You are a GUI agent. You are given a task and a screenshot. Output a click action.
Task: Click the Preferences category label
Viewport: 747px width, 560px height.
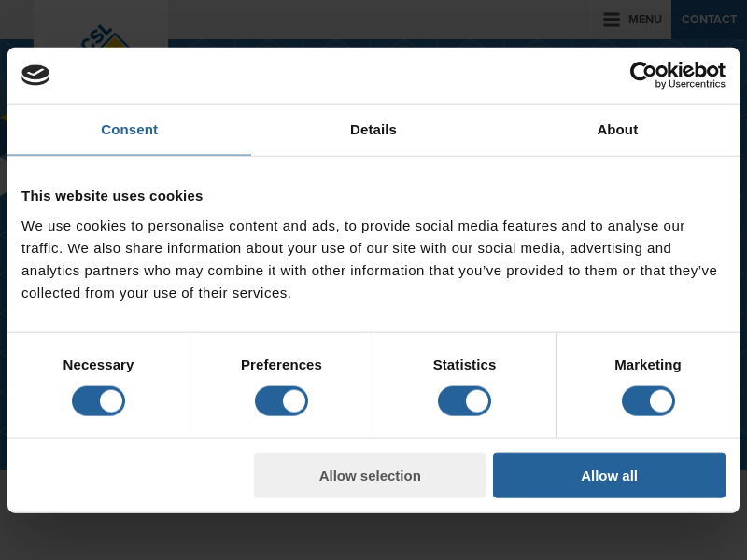281,365
